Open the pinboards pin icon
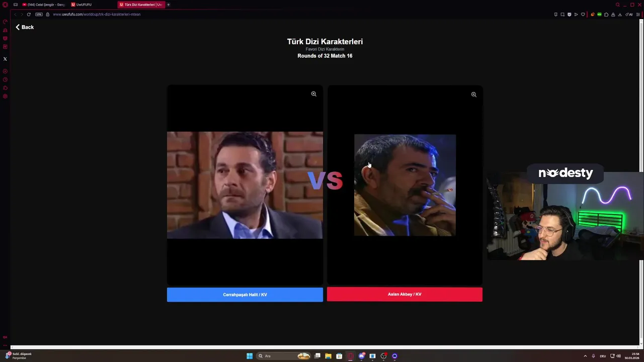Screen dimensions: 644x362 pos(556,15)
